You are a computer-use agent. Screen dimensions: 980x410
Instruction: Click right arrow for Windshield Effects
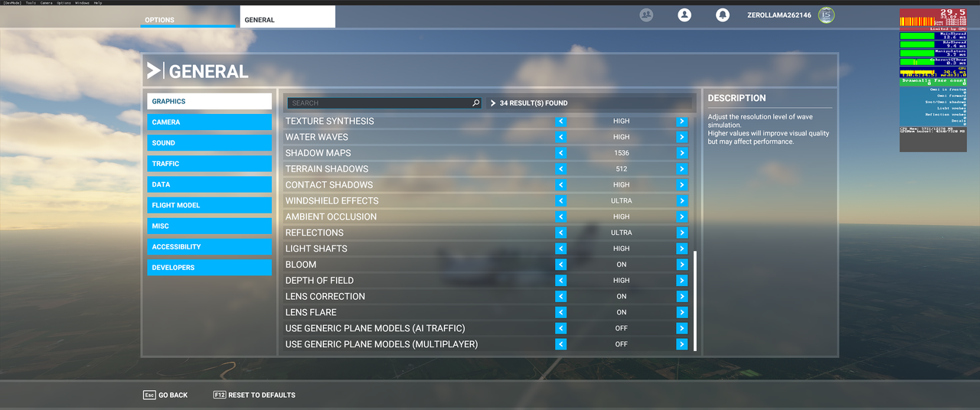click(681, 201)
